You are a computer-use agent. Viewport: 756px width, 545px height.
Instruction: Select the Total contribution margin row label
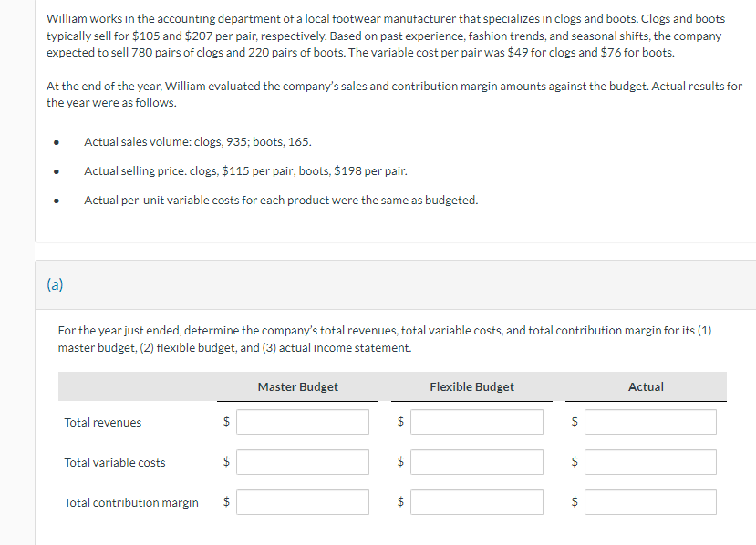130,502
